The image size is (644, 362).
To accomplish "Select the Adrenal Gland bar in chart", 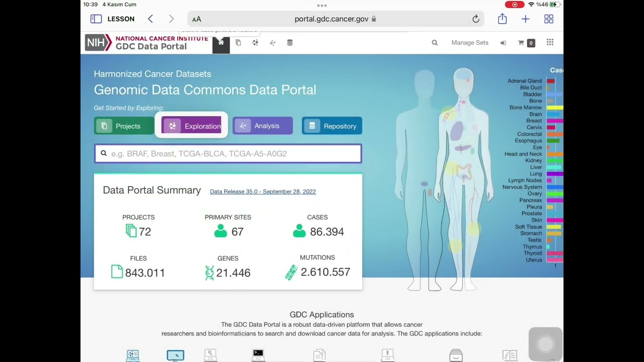I will click(551, 81).
